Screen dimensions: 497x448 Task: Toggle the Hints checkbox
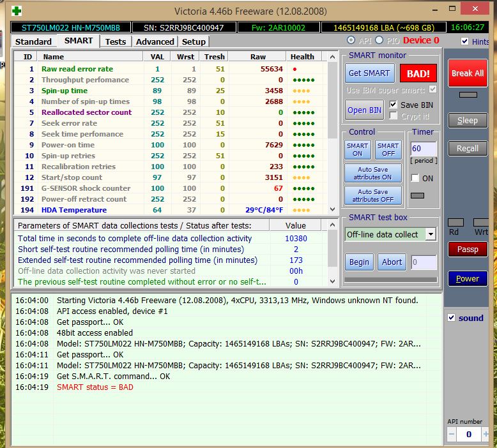(465, 41)
